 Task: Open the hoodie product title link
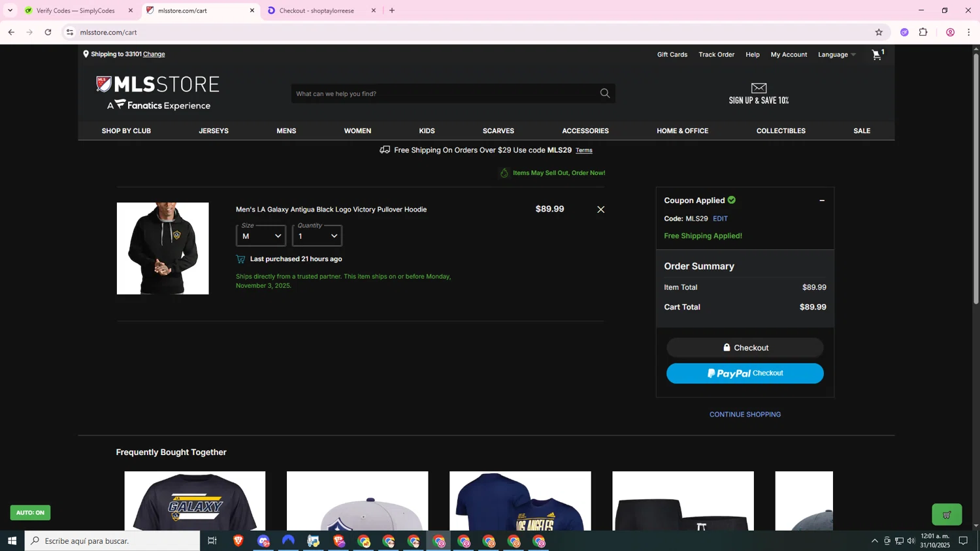(331, 210)
